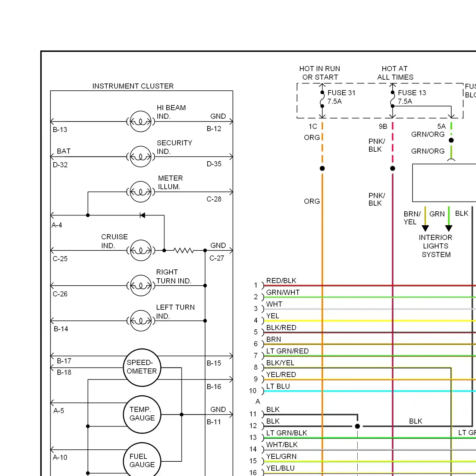Click pin label B-13
Image resolution: width=476 pixels, height=476 pixels.
[60, 129]
